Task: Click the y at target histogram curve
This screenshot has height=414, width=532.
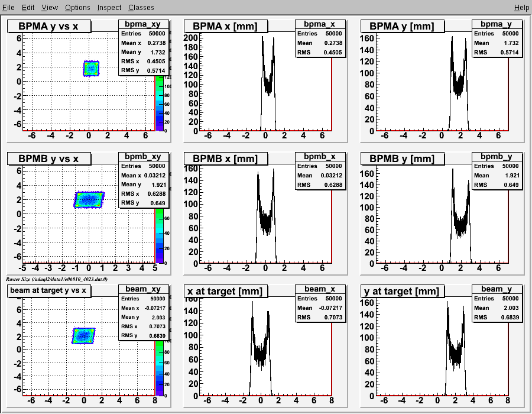Action: pos(456,350)
